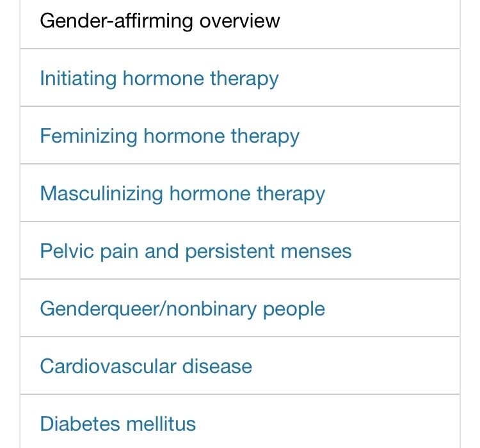Screen dimensions: 480x448
Task: Choose the Cardiovascular disease list row
Action: tap(240, 365)
